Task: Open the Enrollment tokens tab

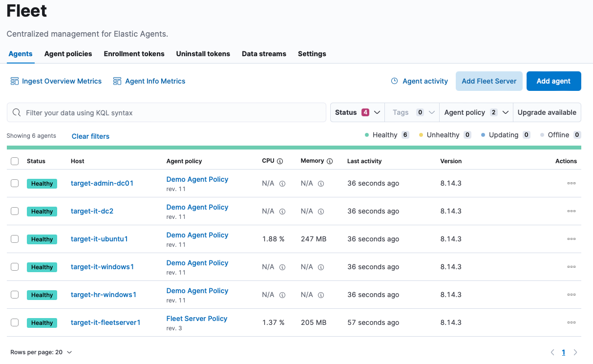Action: click(134, 54)
